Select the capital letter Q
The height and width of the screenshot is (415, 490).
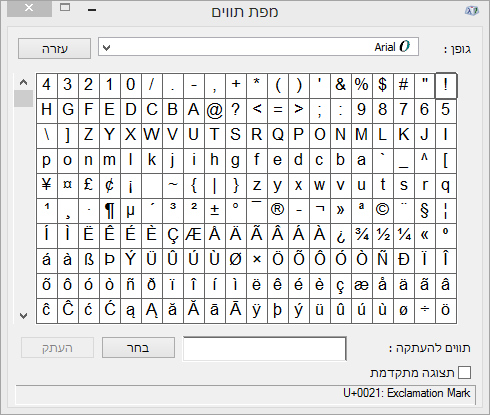pos(278,136)
